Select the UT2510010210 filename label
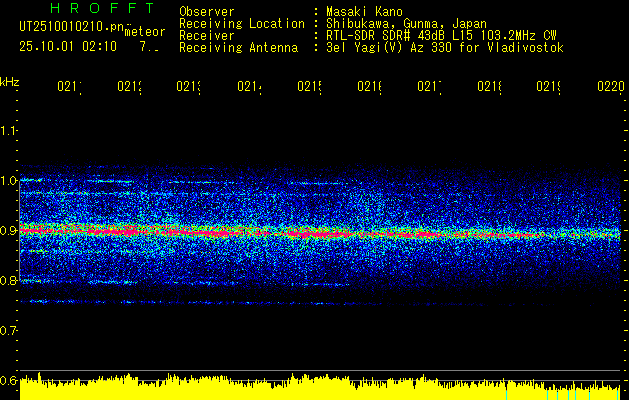The image size is (629, 400). (x=71, y=27)
